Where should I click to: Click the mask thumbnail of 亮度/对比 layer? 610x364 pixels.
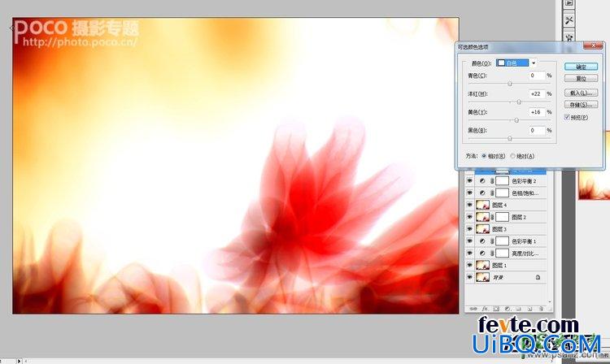click(503, 253)
